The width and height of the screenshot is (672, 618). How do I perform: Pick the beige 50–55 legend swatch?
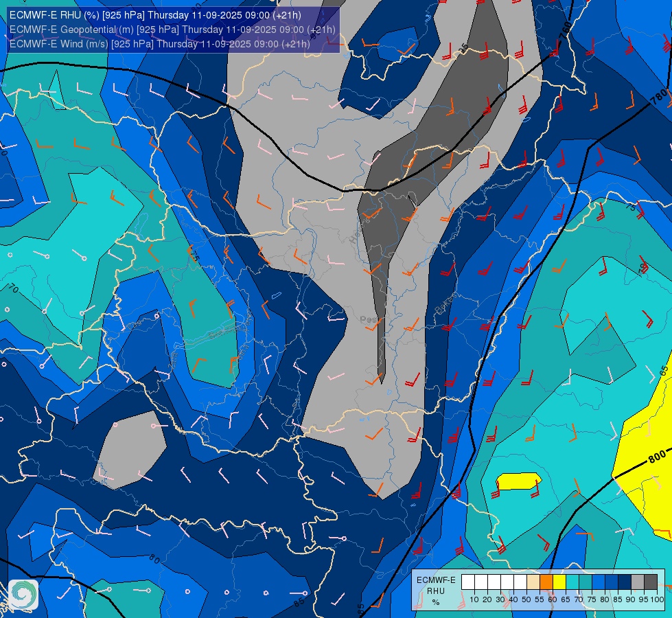[533, 582]
